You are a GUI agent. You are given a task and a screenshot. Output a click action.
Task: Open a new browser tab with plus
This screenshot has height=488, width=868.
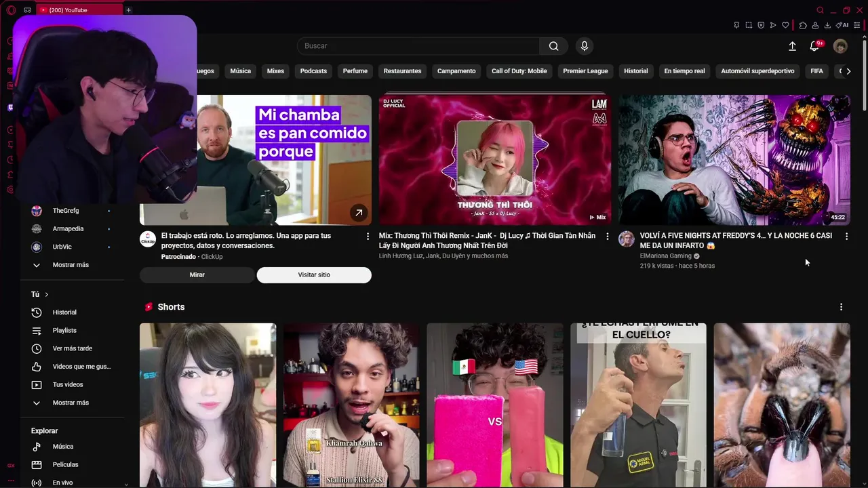coord(128,10)
